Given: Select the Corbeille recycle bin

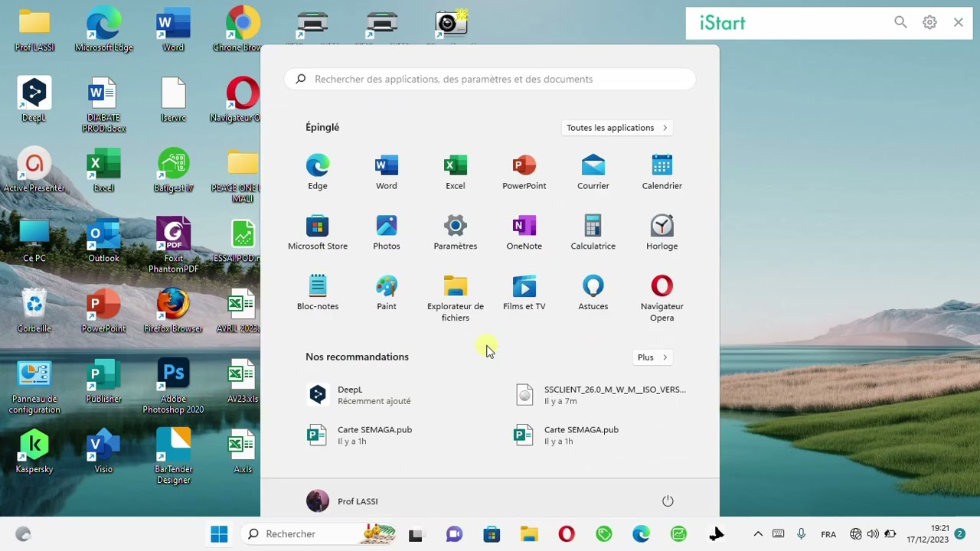Looking at the screenshot, I should [x=34, y=311].
